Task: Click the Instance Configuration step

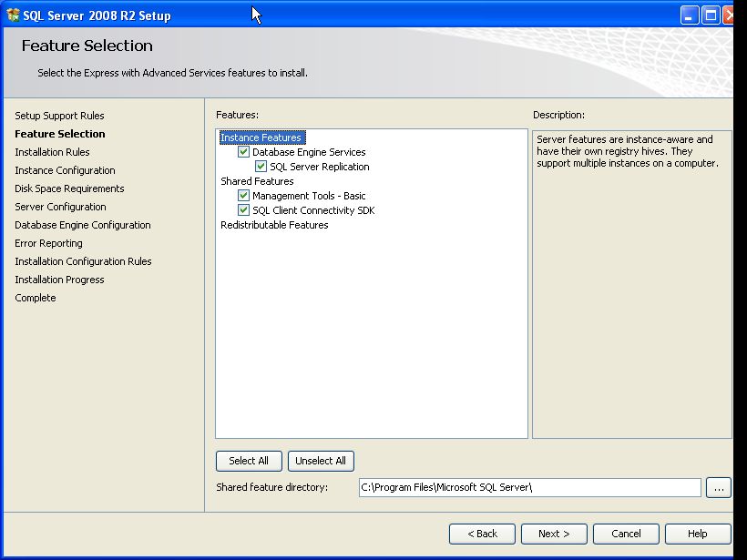Action: pos(65,170)
